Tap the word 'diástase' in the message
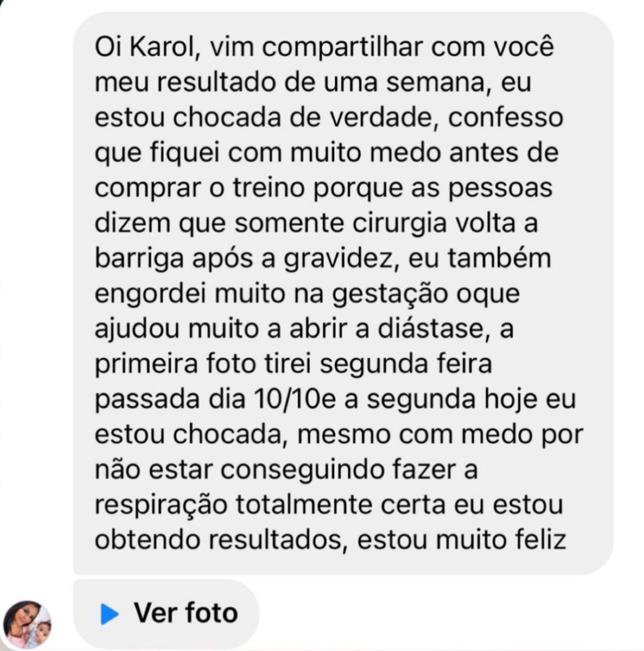 click(431, 329)
